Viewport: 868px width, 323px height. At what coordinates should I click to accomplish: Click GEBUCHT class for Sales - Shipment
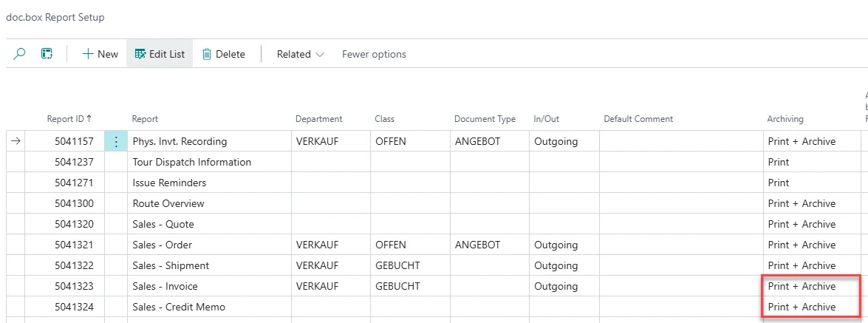coord(397,265)
